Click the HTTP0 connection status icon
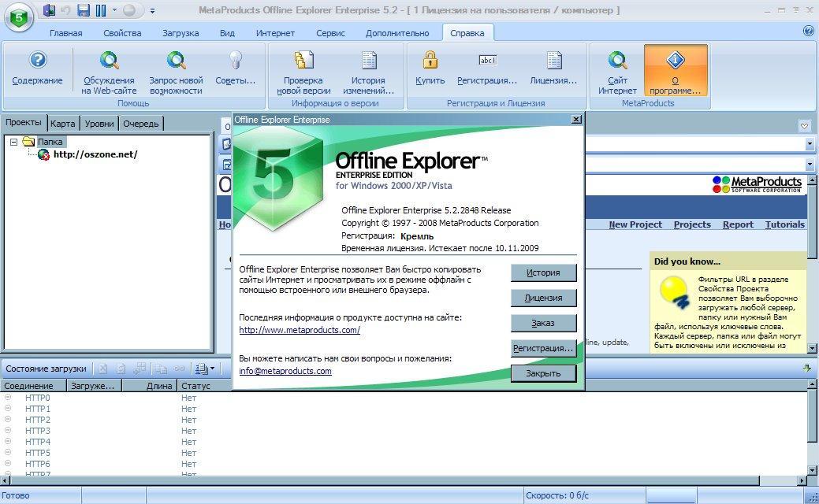 pyautogui.click(x=8, y=398)
